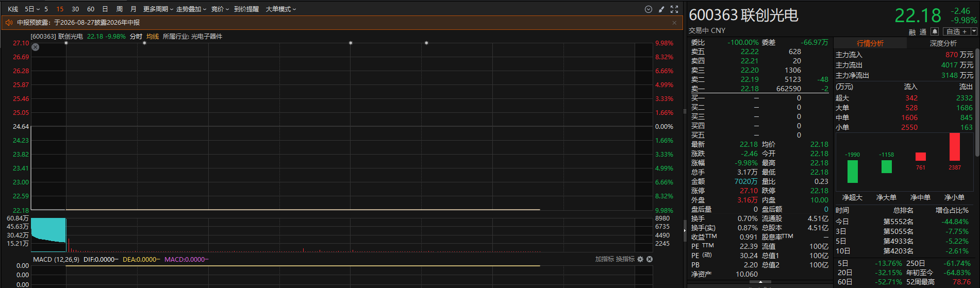The height and width of the screenshot is (288, 980).
Task: Add stock with 自选 + button
Action: (x=956, y=31)
